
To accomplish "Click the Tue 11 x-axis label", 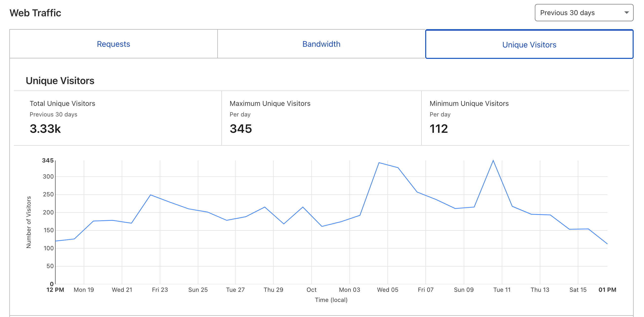I will (x=502, y=290).
